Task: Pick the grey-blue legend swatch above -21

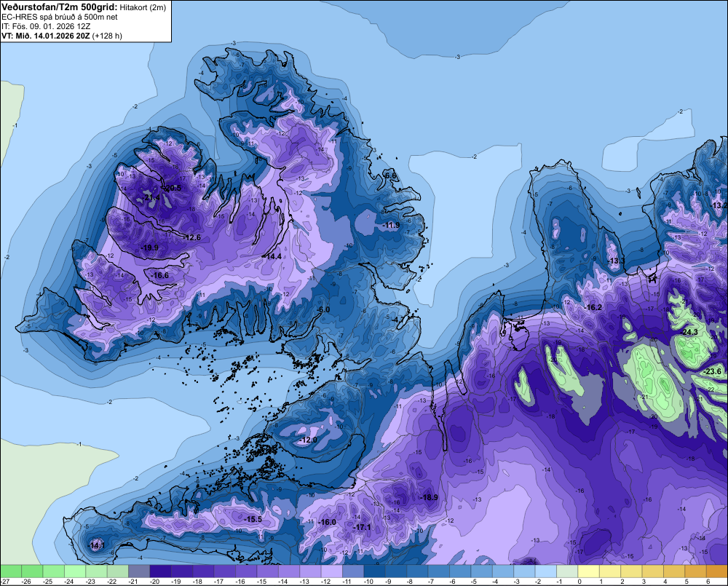Action: click(x=139, y=571)
